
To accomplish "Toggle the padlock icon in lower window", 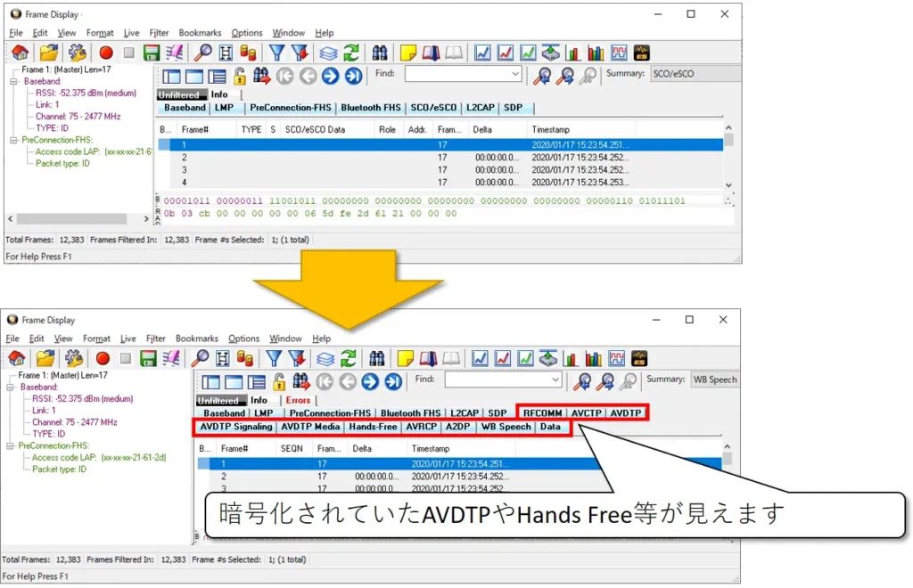I will 279,381.
